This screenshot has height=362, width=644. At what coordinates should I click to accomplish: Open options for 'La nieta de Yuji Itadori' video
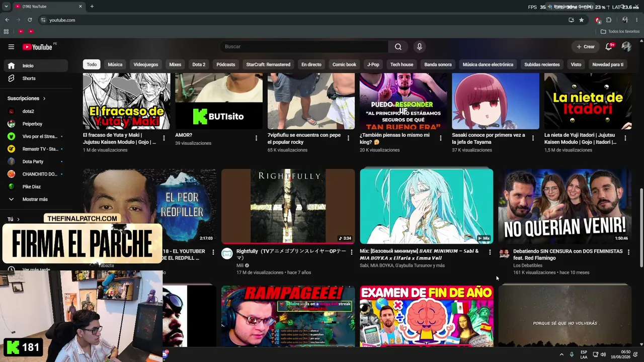[x=625, y=138]
